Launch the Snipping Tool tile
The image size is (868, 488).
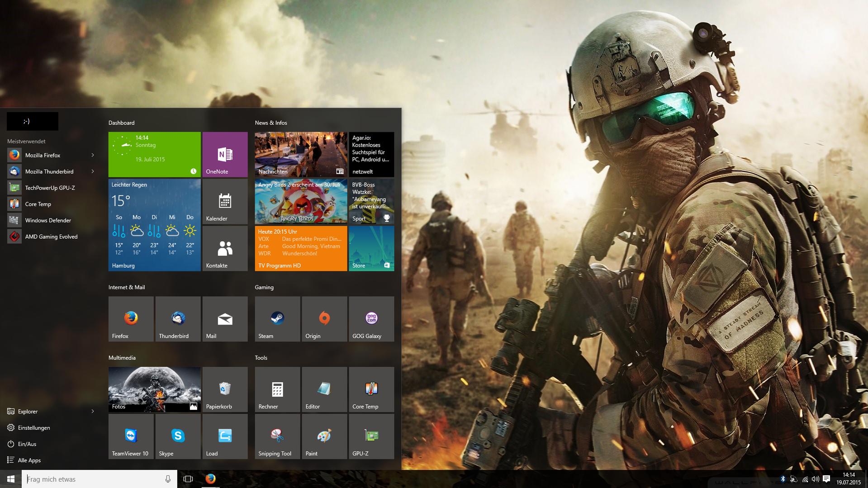pos(277,436)
